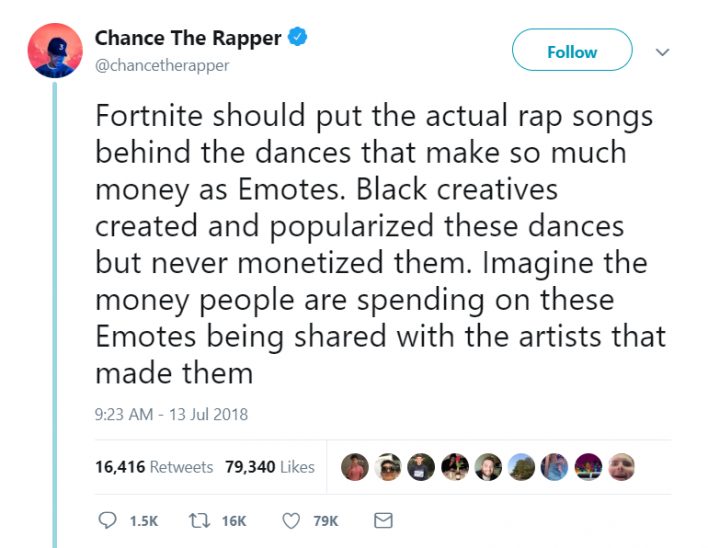Click the 16K retweet count
This screenshot has height=548, width=708.
pyautogui.click(x=233, y=521)
